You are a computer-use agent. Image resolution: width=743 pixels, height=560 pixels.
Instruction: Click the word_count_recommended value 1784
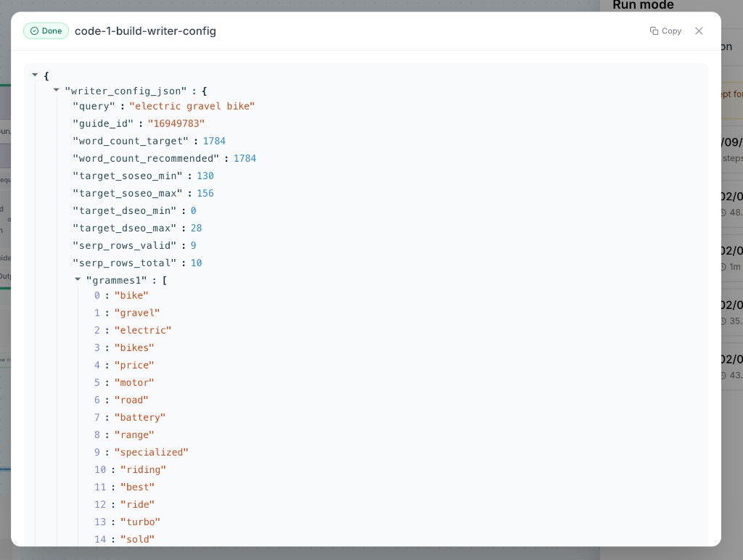245,158
